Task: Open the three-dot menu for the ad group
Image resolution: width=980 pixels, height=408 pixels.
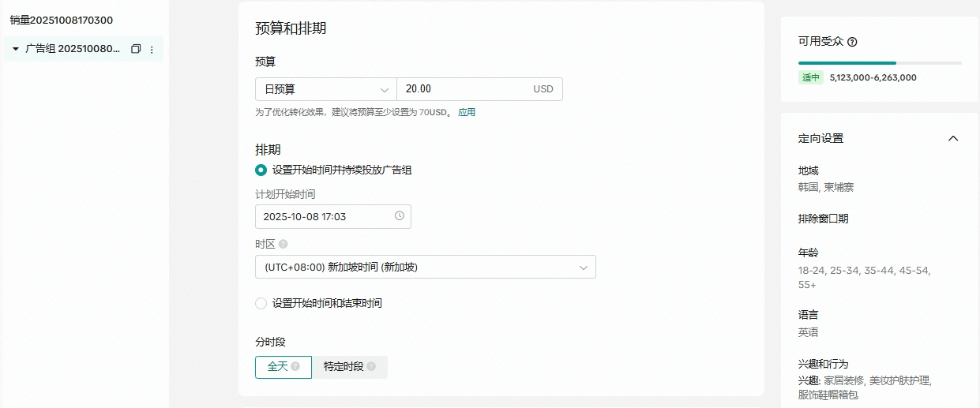Action: coord(152,50)
